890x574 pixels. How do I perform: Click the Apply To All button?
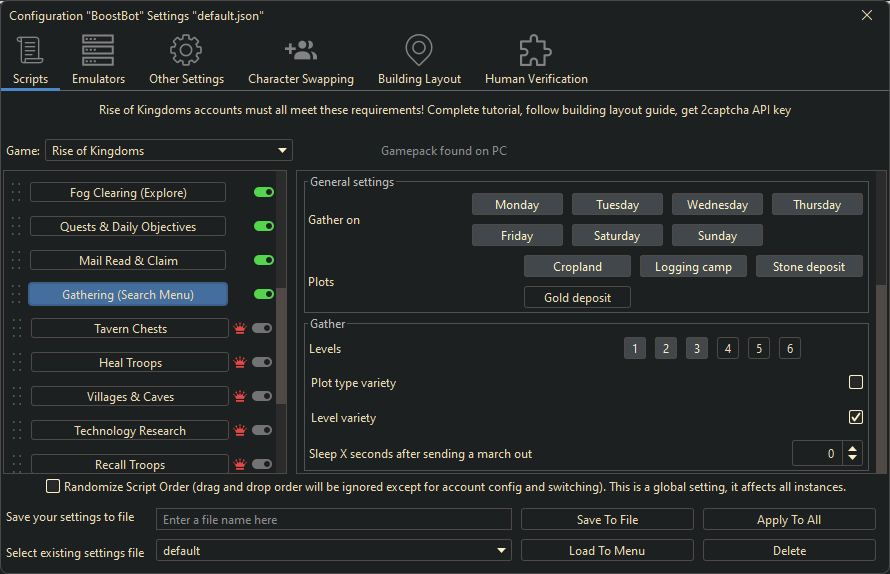(789, 519)
